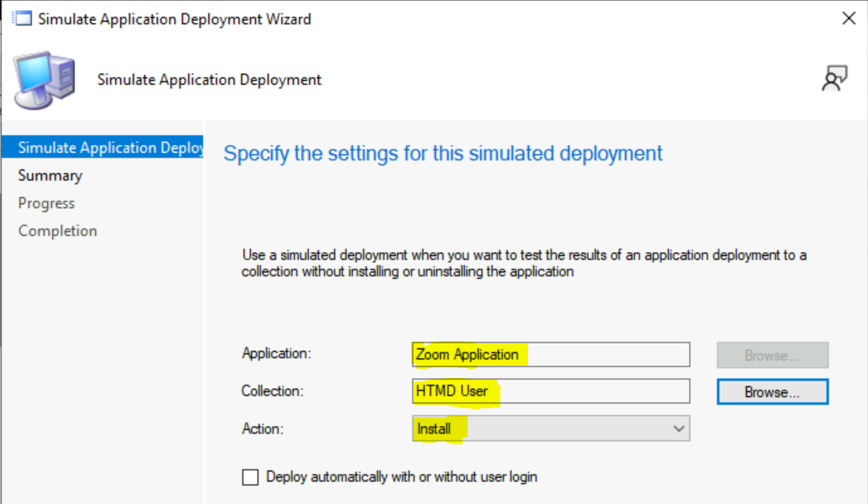Viewport: 868px width, 504px height.
Task: Click the person-with-key security icon top right
Action: 834,76
